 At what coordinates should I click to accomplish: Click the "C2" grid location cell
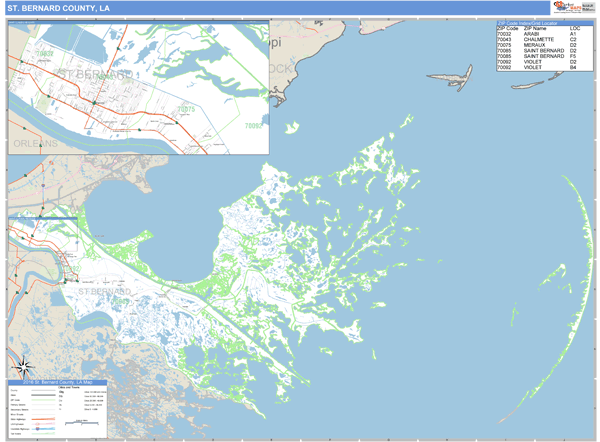tap(573, 39)
